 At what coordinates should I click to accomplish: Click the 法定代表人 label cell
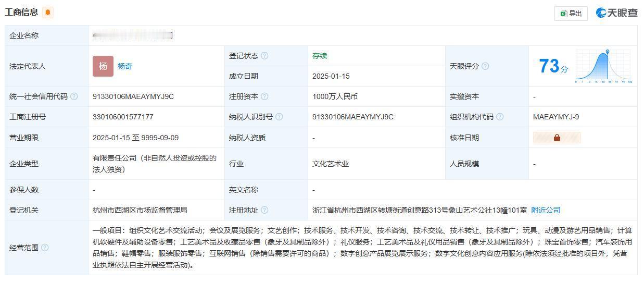point(46,66)
